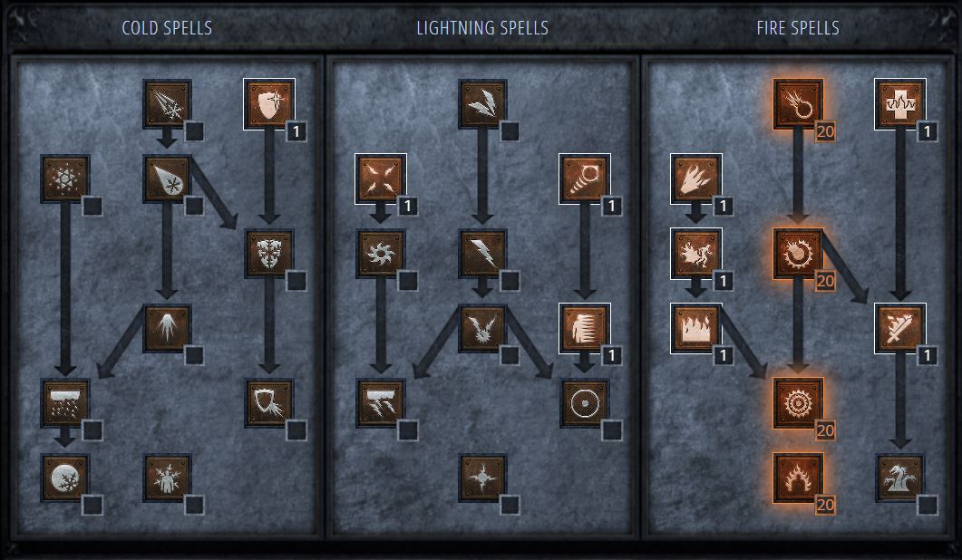Click level 1 badge on Frozen Armor
962x560 pixels.
[x=296, y=131]
